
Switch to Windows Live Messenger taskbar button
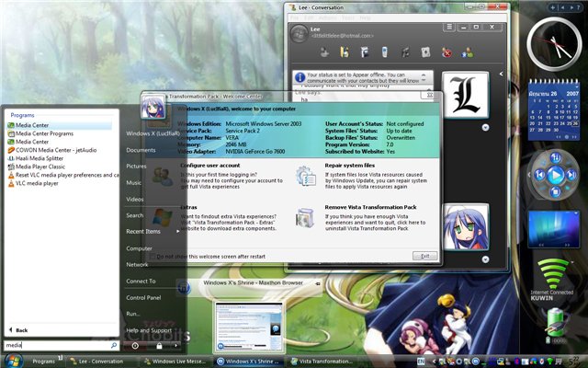[179, 362]
